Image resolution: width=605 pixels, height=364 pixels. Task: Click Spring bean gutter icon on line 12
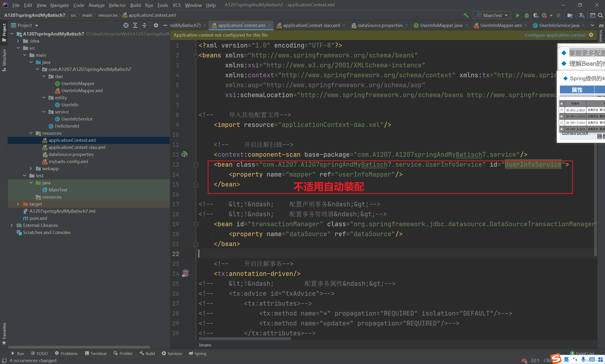pos(184,154)
